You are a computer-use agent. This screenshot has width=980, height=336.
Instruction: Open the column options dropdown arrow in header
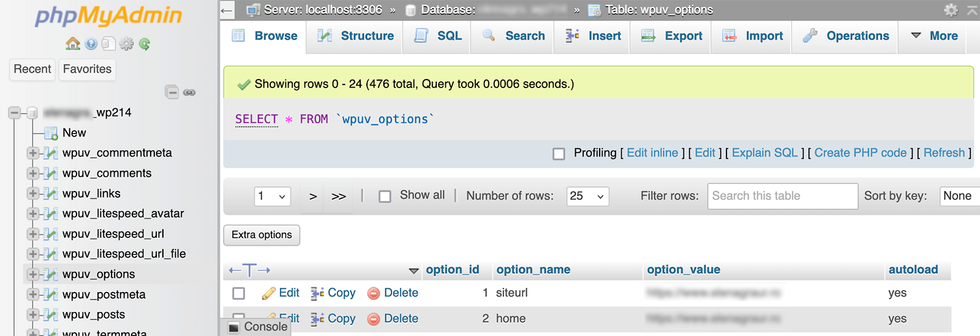point(414,271)
